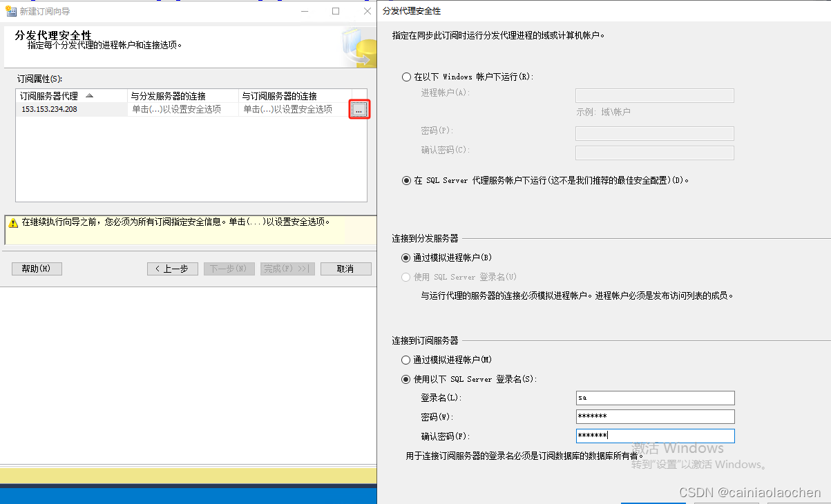Image resolution: width=831 pixels, height=504 pixels.
Task: Select run under SQL Server 代理服务帐户 option
Action: (x=406, y=180)
